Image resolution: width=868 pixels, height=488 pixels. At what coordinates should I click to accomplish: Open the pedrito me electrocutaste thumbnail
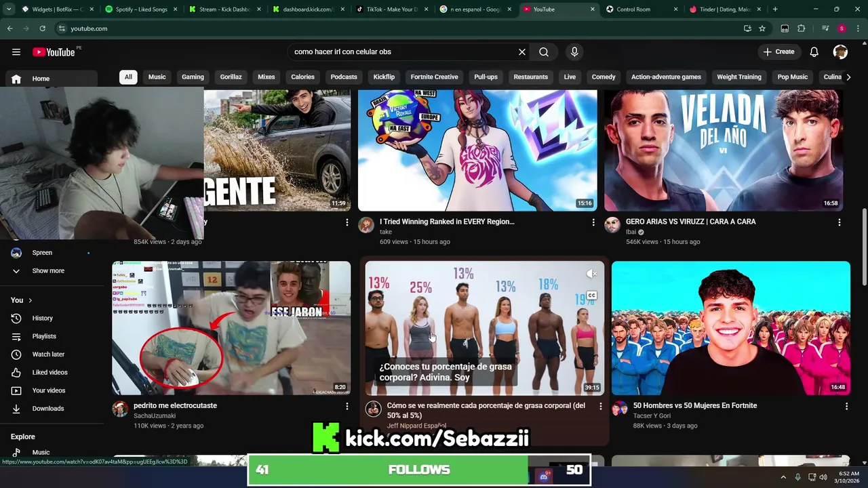click(x=231, y=328)
